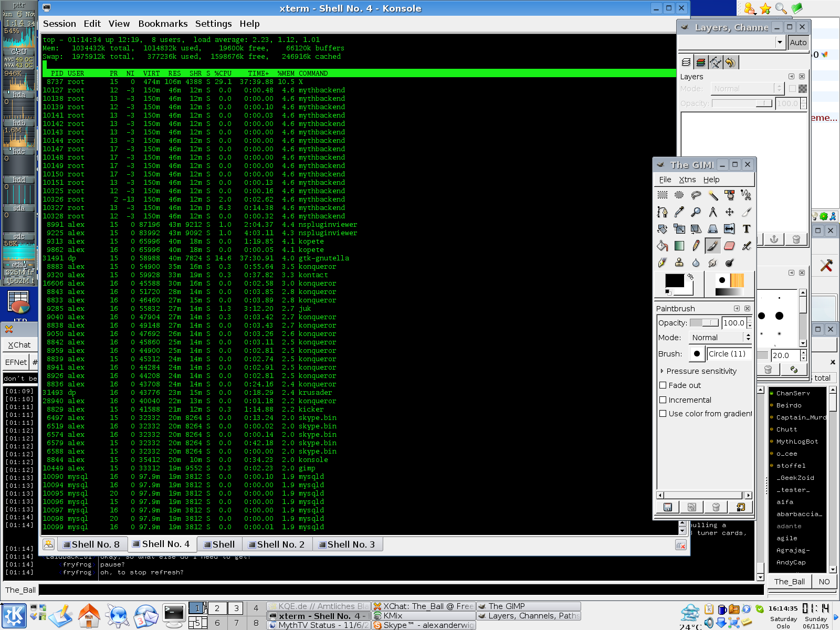Toggle the Incremental checkbox
840x630 pixels.
(x=663, y=400)
